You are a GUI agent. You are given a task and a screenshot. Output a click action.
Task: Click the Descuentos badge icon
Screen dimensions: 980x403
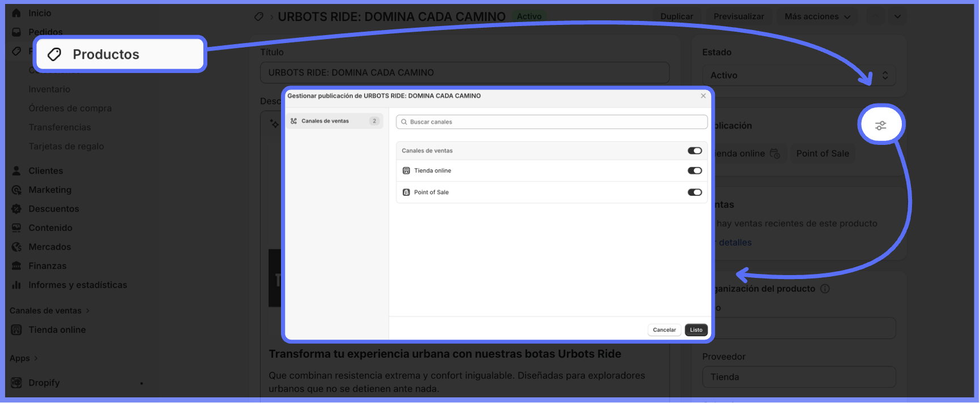click(x=16, y=209)
